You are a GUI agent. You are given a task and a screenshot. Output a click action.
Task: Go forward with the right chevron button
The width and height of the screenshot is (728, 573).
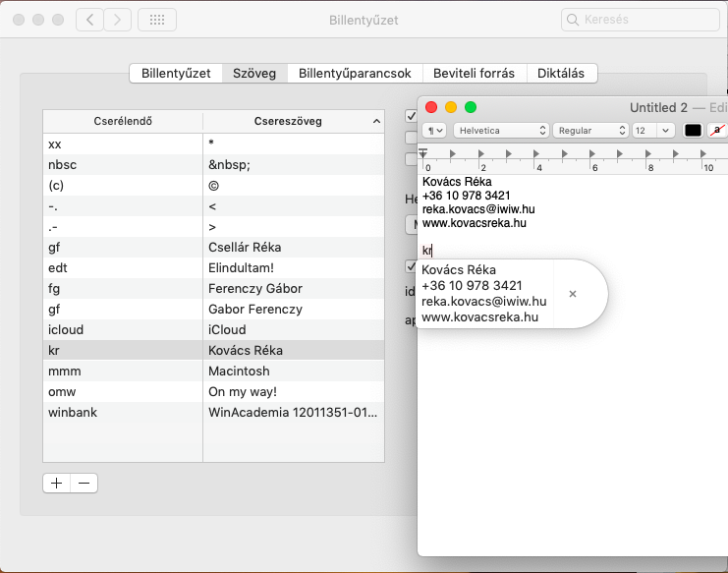[117, 20]
